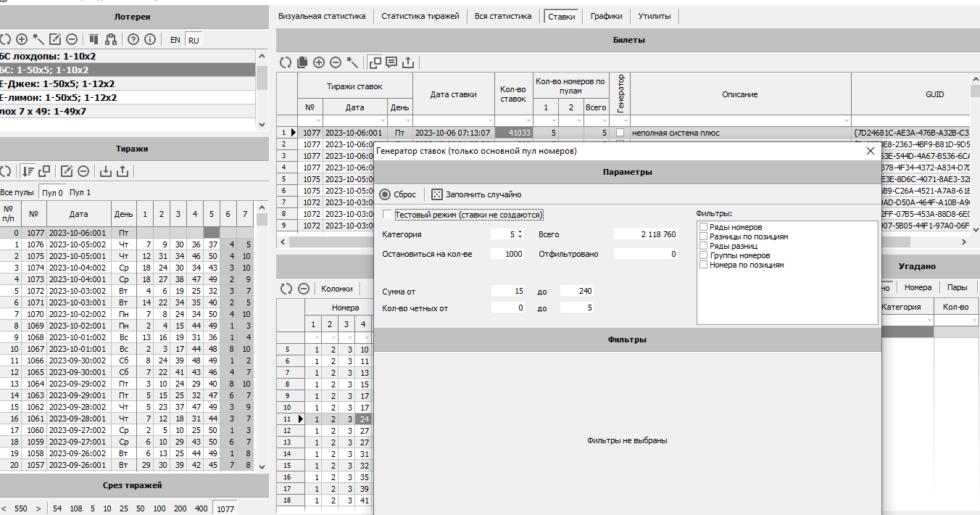Viewport: 980px width, 515px height.
Task: Select the Сброс radio button
Action: coord(385,194)
